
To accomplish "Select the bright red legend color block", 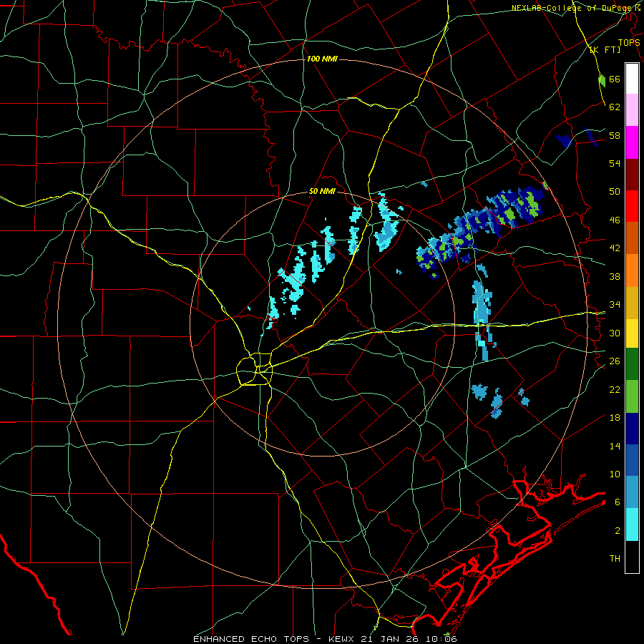I will [x=632, y=206].
